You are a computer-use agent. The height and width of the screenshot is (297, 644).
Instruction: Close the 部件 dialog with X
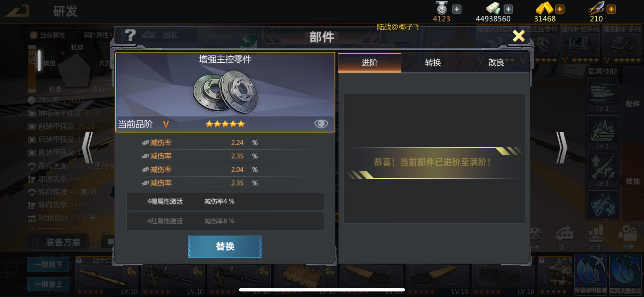tap(518, 36)
